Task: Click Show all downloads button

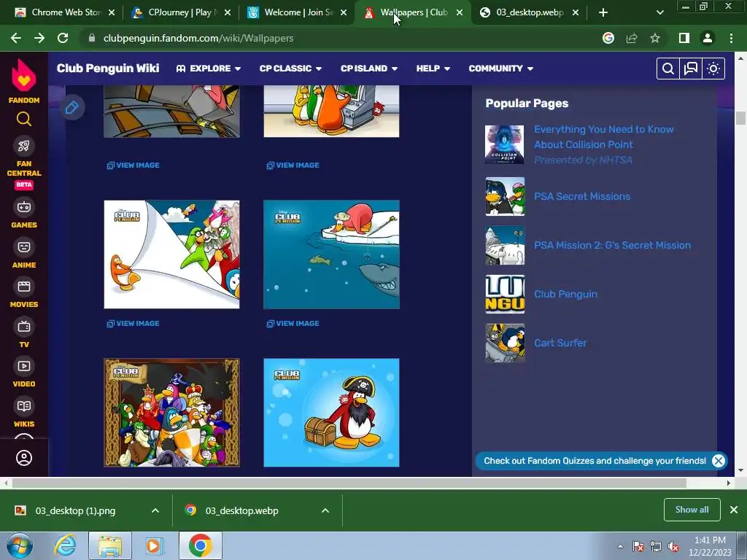Action: click(692, 510)
